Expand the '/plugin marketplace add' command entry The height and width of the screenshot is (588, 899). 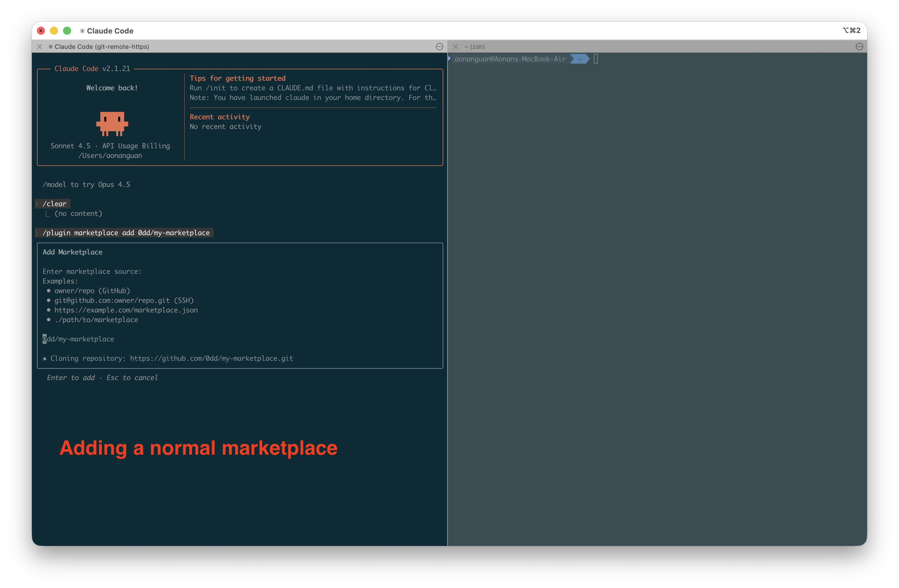pyautogui.click(x=37, y=233)
